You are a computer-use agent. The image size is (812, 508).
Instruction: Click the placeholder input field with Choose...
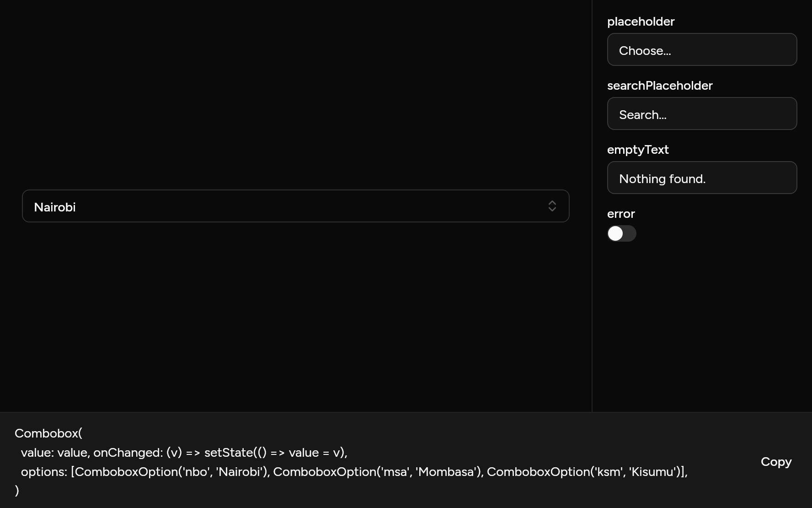point(702,49)
